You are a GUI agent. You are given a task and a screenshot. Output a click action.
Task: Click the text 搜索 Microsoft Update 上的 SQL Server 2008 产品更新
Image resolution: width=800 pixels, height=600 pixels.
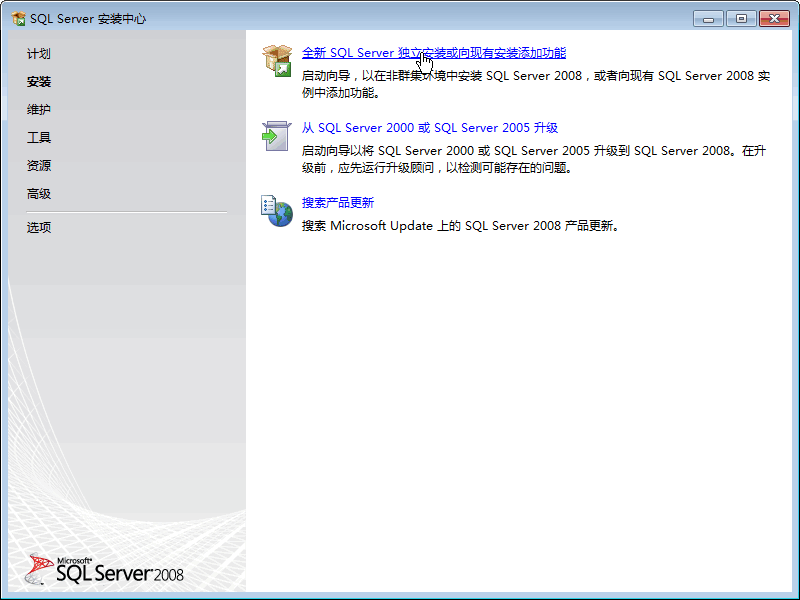461,226
